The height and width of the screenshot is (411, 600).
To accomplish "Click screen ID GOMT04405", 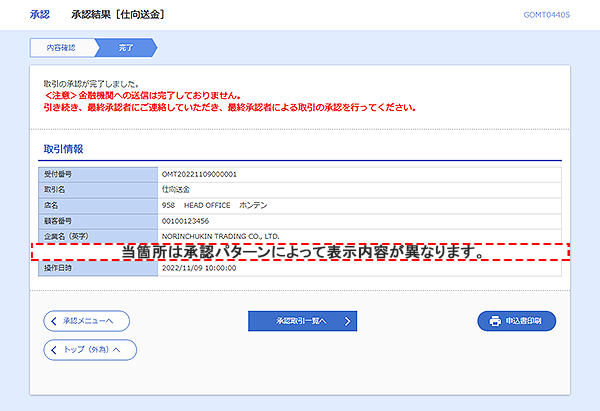I will pyautogui.click(x=546, y=15).
